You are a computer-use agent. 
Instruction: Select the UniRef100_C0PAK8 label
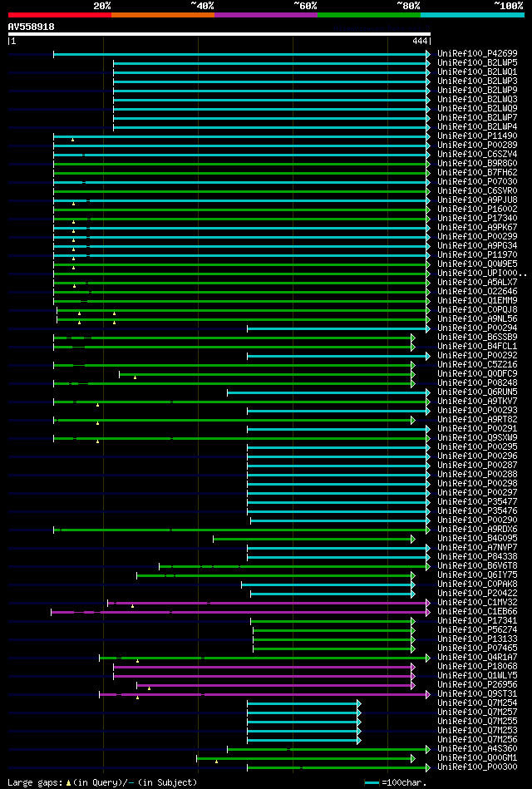478,584
